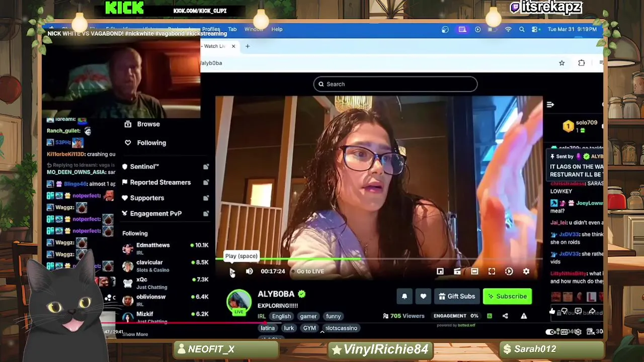Image resolution: width=644 pixels, height=362 pixels.
Task: Select the lurk tag
Action: 289,328
